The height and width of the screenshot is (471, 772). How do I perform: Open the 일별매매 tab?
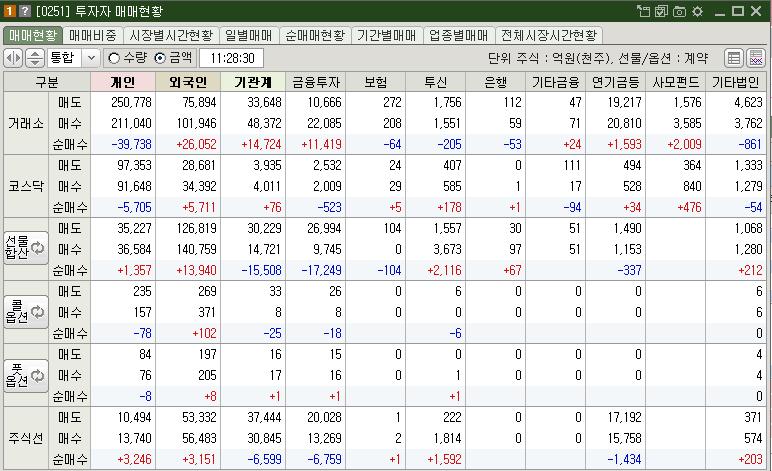click(249, 35)
